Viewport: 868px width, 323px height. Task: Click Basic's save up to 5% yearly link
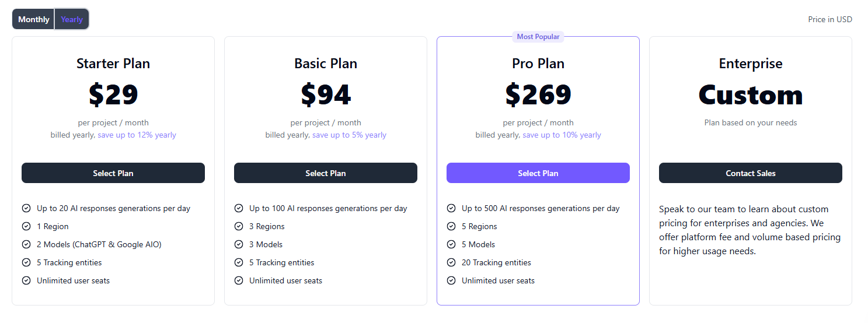point(349,135)
